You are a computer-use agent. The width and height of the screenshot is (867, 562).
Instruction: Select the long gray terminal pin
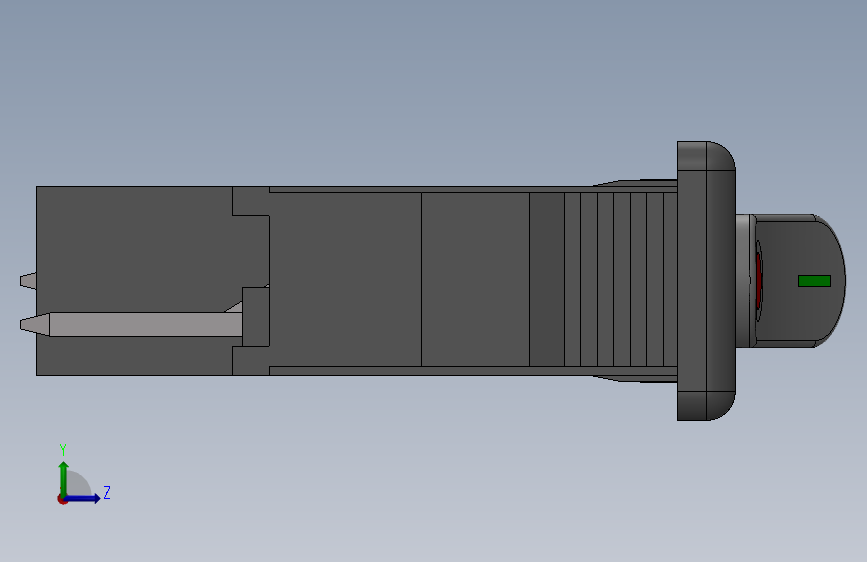131,324
